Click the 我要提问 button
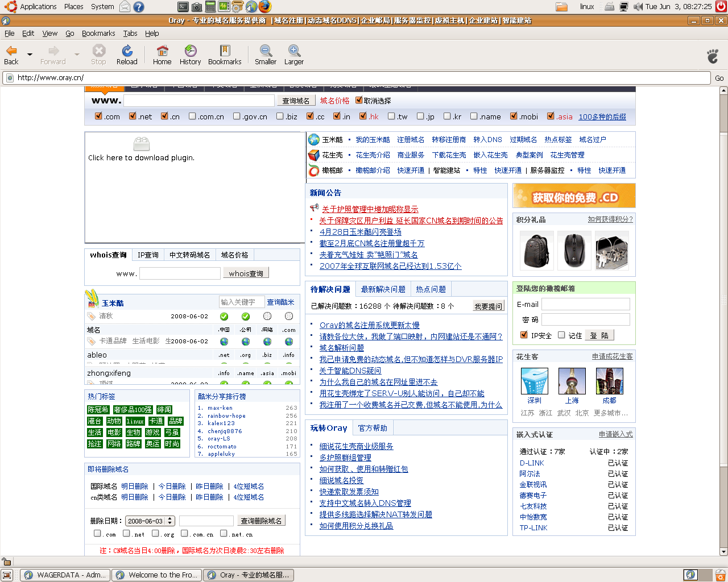 [489, 306]
